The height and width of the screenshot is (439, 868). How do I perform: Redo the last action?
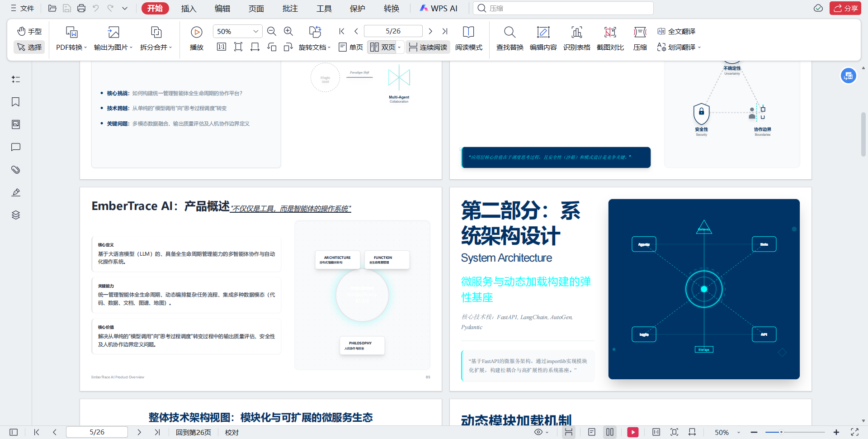(110, 8)
